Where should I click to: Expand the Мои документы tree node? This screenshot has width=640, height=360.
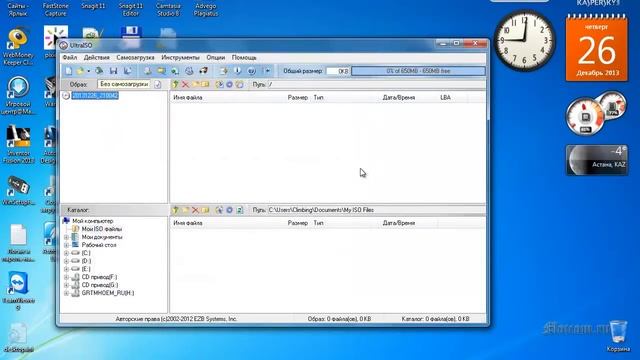pyautogui.click(x=67, y=237)
